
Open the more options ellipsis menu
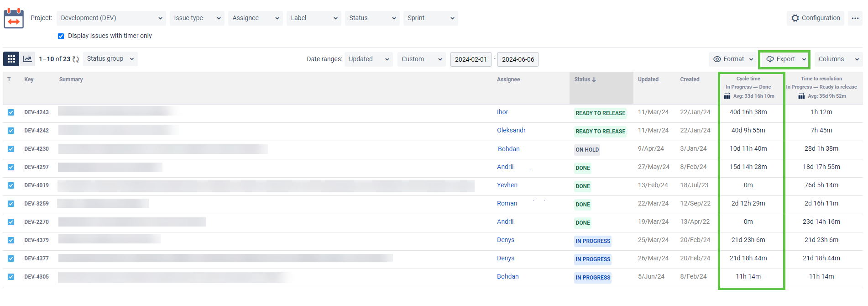(855, 18)
